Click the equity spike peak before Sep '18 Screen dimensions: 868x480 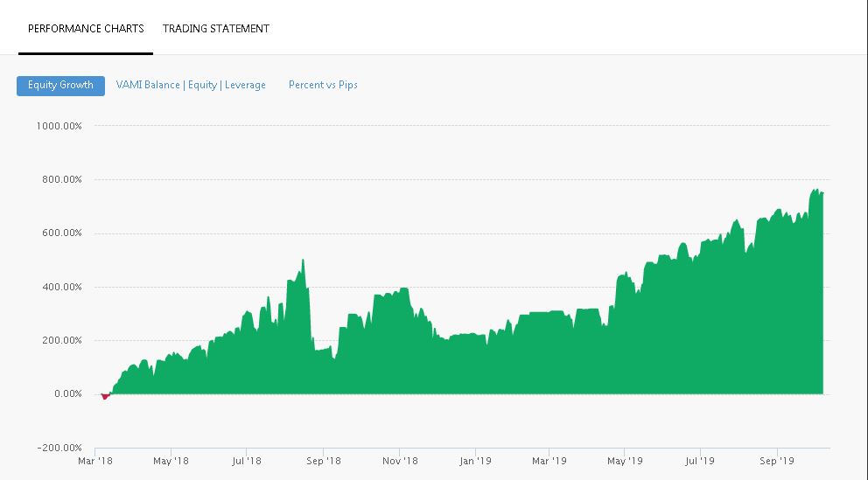click(x=303, y=261)
